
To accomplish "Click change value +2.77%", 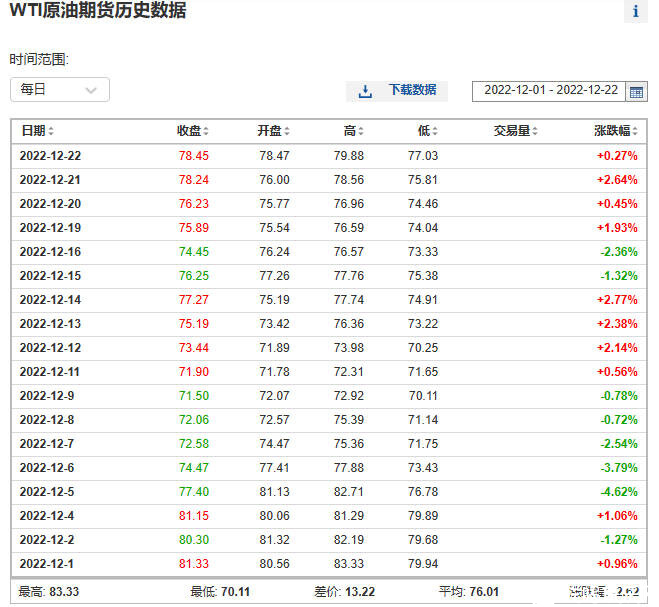I will 617,300.
